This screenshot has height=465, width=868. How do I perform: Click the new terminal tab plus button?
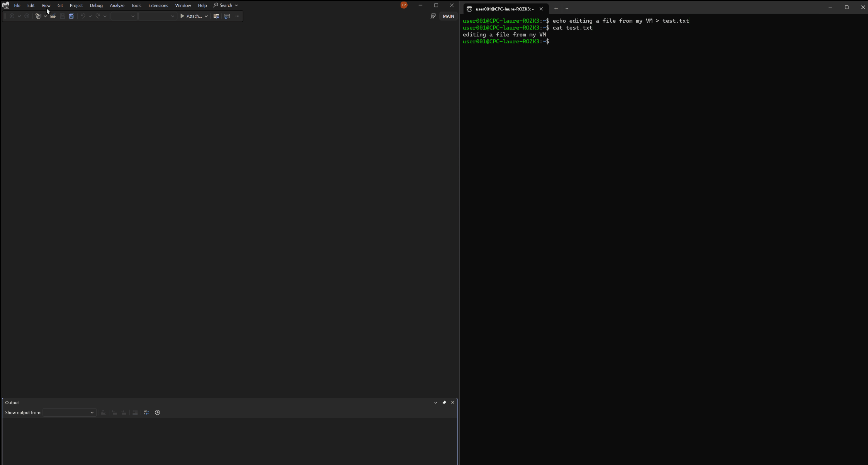556,9
